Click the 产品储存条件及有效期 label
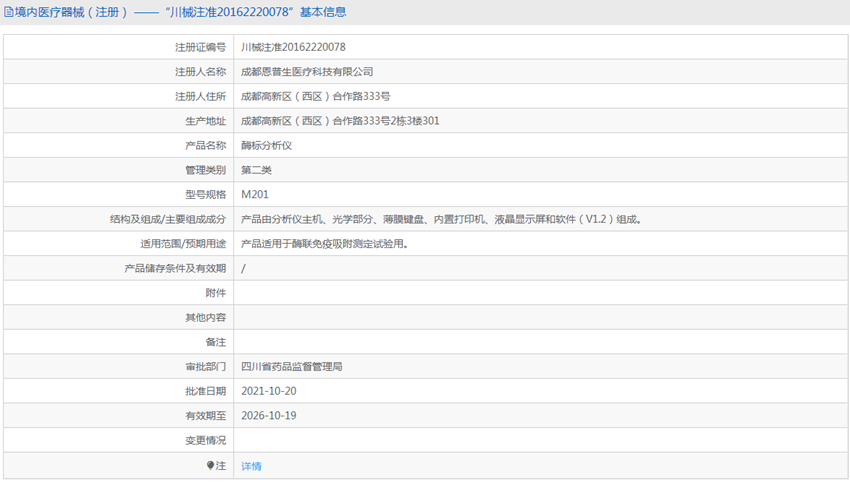 175,268
